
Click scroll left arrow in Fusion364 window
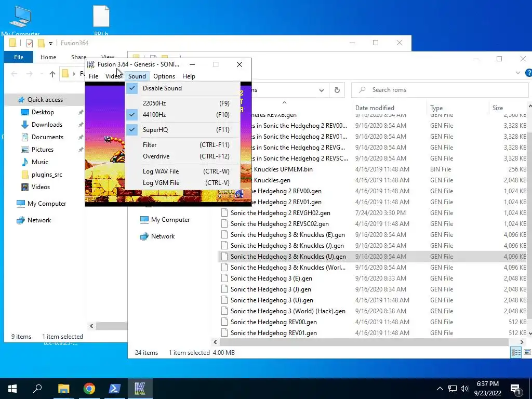click(91, 326)
